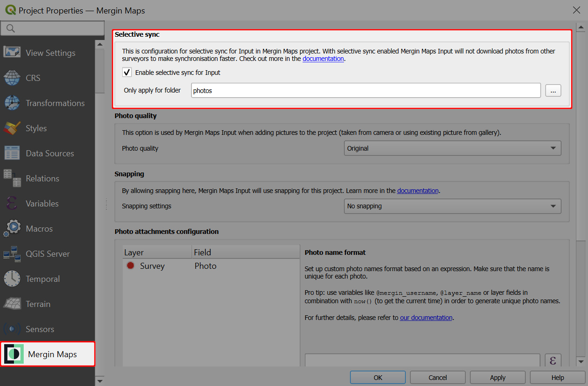The image size is (588, 386).
Task: Click the Apply button
Action: 497,377
